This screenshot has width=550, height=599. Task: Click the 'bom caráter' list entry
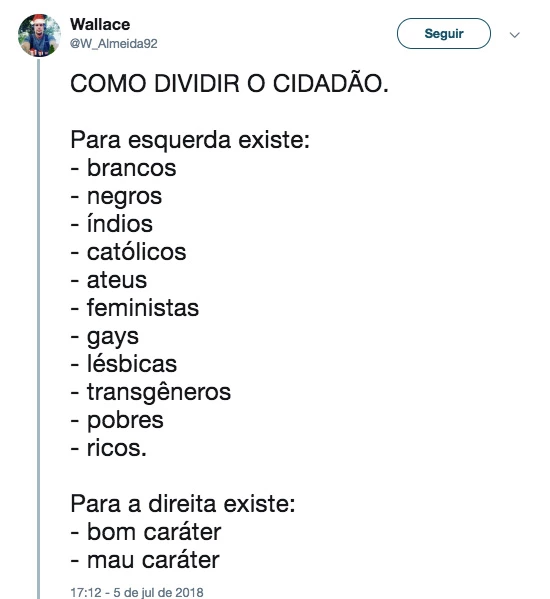146,531
